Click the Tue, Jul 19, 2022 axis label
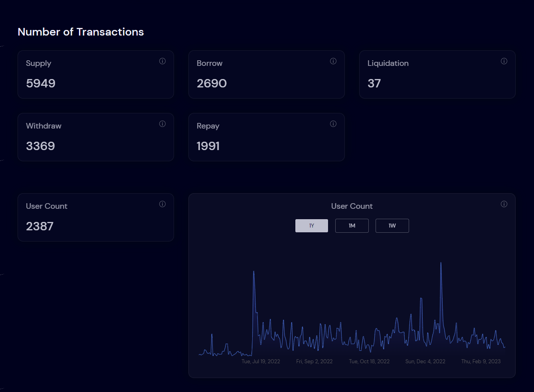 [261, 361]
